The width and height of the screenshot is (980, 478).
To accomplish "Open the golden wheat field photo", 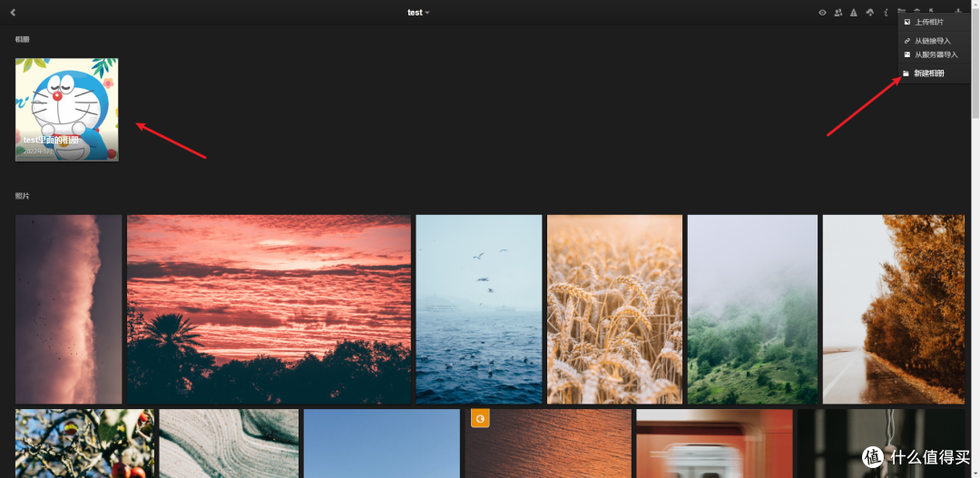I will click(614, 308).
